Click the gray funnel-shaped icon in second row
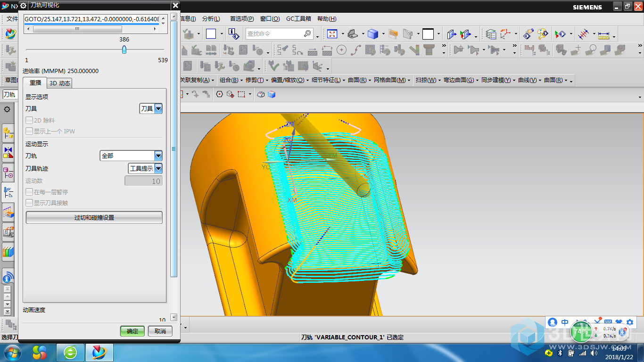 click(x=429, y=49)
